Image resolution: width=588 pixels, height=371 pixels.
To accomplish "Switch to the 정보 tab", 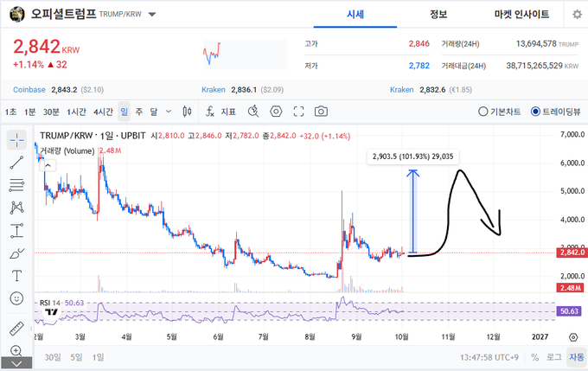I will (438, 14).
